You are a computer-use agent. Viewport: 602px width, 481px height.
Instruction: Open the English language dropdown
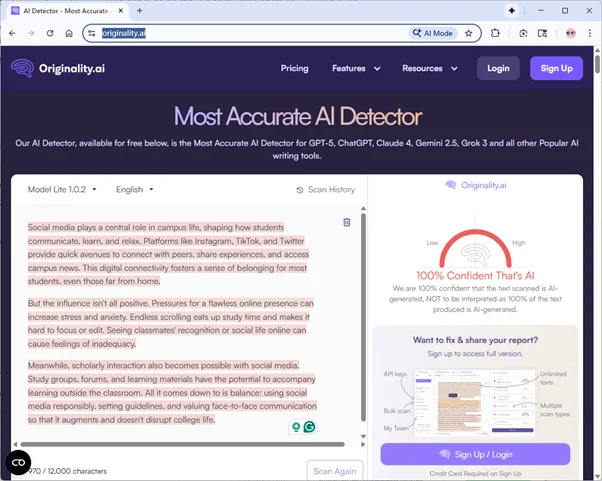point(134,189)
